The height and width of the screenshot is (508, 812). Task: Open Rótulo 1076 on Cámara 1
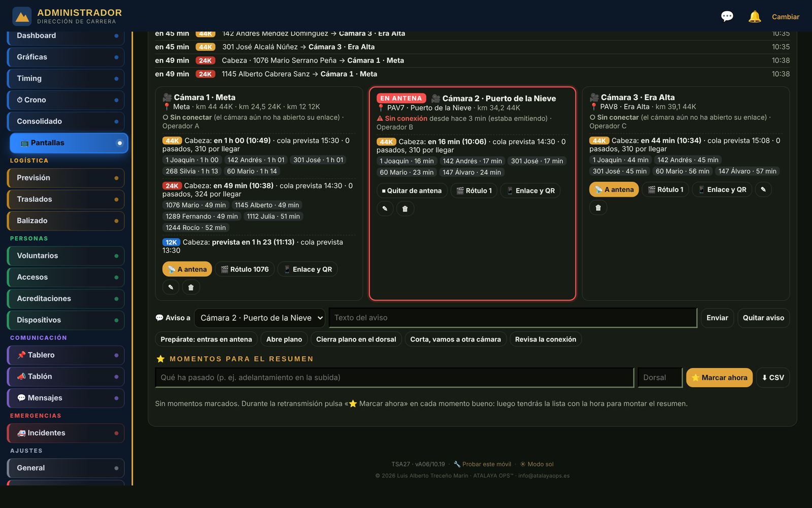pyautogui.click(x=245, y=269)
